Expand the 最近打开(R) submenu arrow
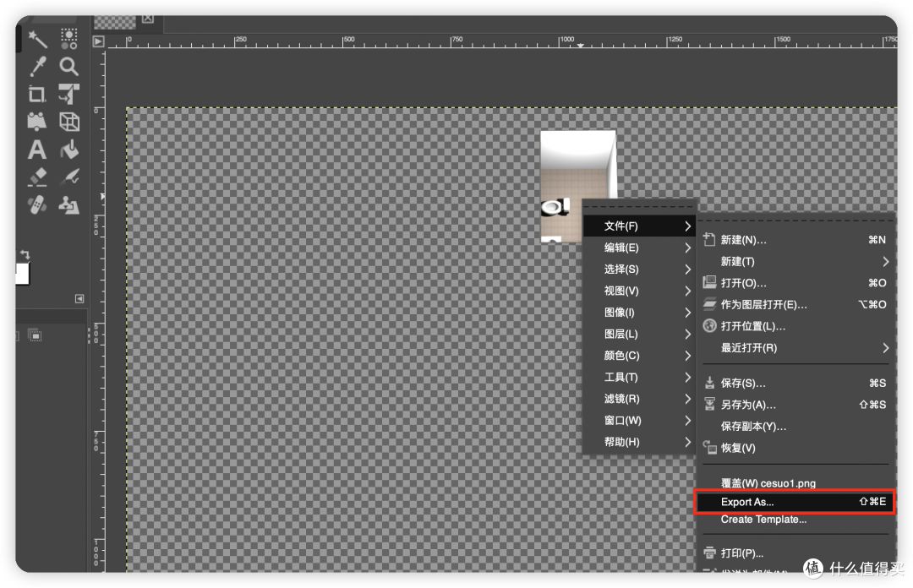Image resolution: width=913 pixels, height=588 pixels. click(886, 347)
